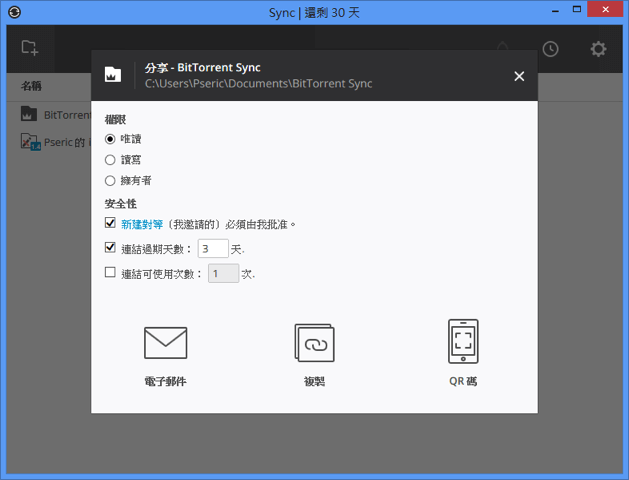Image resolution: width=629 pixels, height=480 pixels.
Task: Click the add folder icon in toolbar
Action: coord(30,48)
